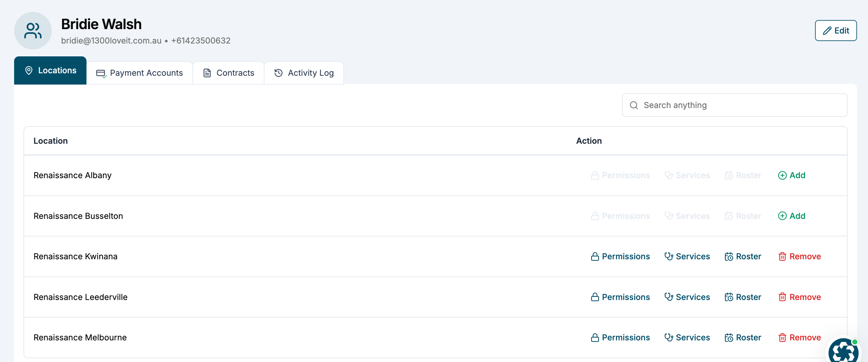Add Renaissance Busselton location

click(792, 216)
